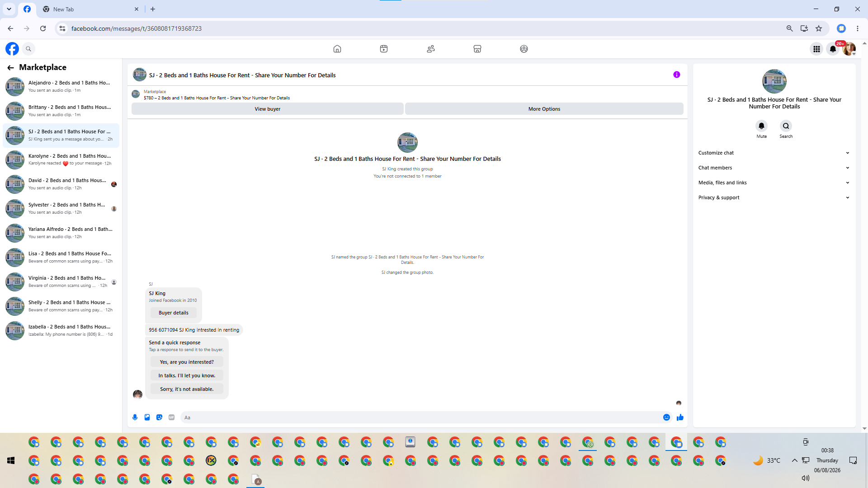Open Yariana Alfredo conversation
The image size is (868, 488).
(x=61, y=233)
